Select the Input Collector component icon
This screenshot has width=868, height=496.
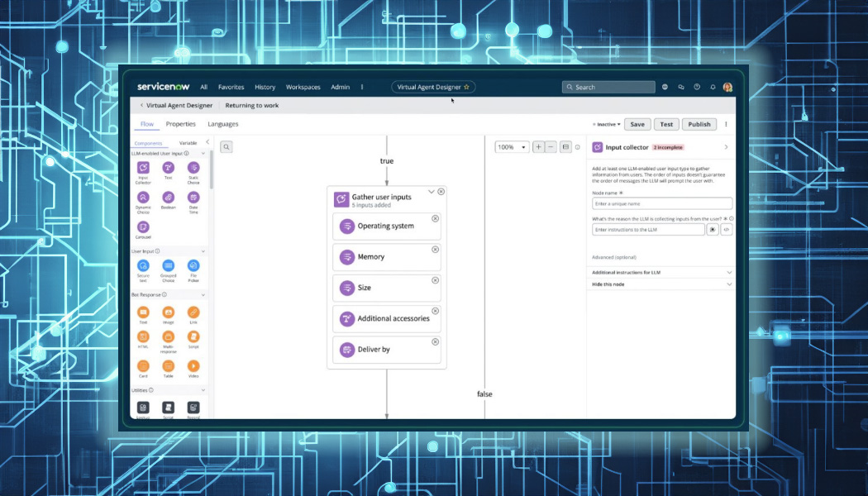tap(143, 168)
